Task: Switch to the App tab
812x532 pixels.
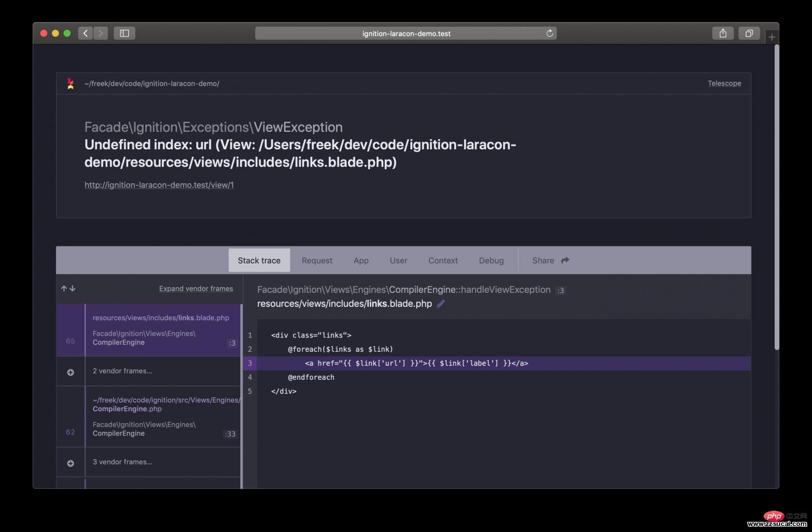Action: pyautogui.click(x=361, y=260)
